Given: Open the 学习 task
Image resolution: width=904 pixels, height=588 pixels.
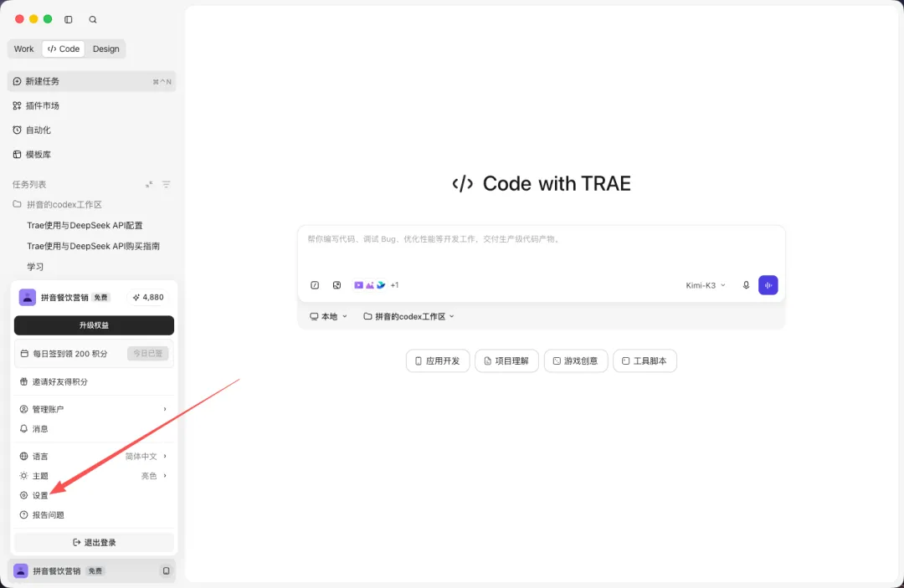Looking at the screenshot, I should [35, 267].
